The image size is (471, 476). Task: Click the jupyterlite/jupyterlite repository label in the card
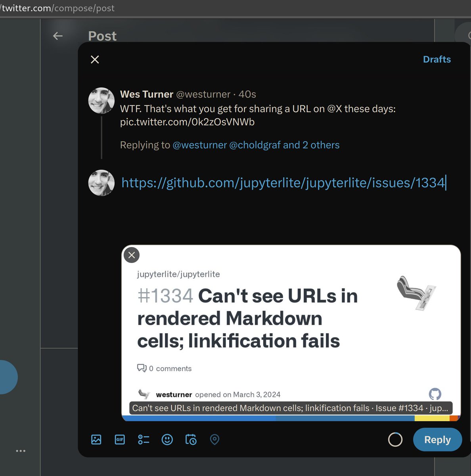click(x=178, y=274)
